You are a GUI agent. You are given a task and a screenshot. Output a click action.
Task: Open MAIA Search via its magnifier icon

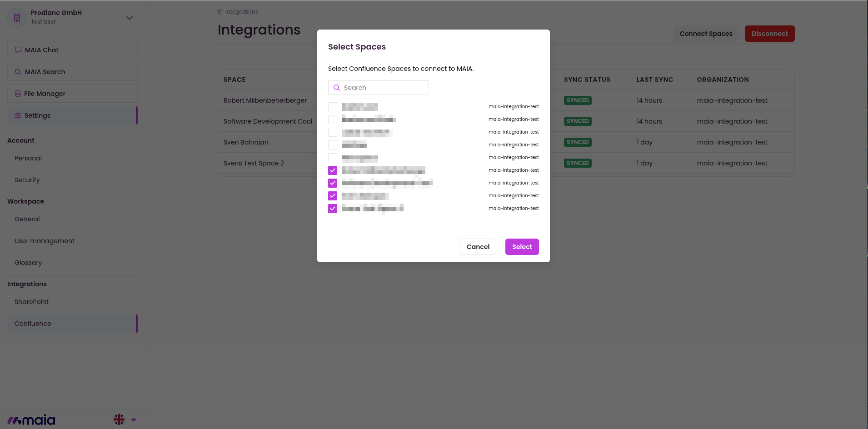pyautogui.click(x=18, y=72)
